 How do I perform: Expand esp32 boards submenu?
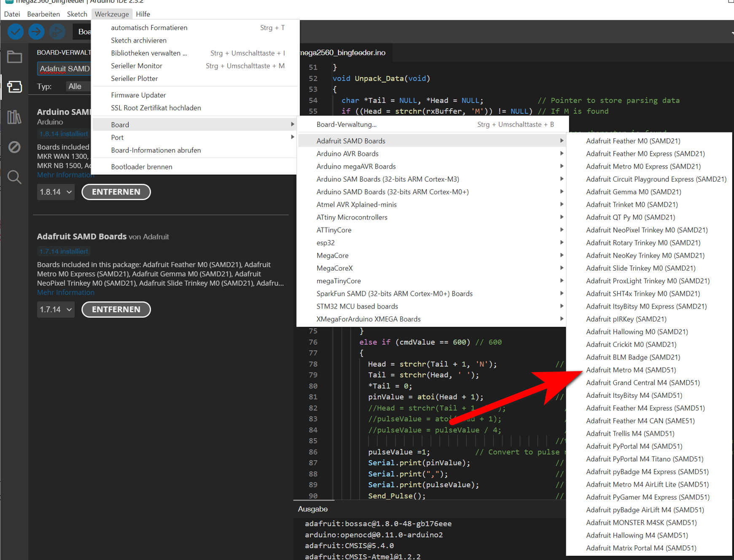(432, 243)
